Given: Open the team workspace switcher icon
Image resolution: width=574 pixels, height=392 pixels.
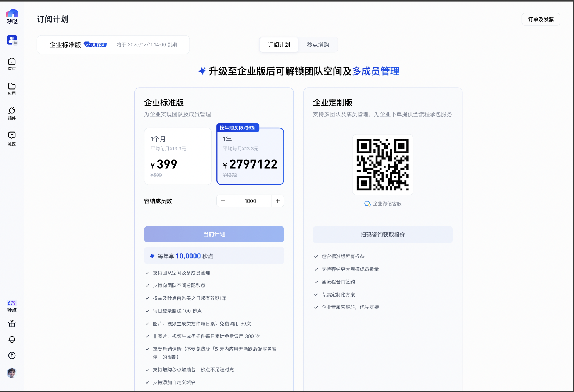Looking at the screenshot, I should click(x=12, y=40).
